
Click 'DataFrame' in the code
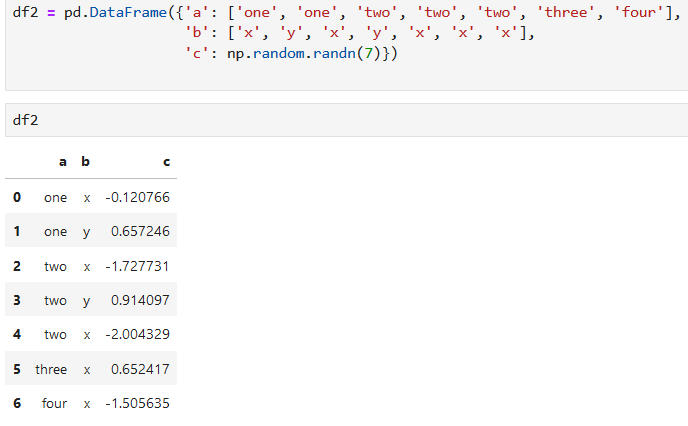tap(128, 12)
